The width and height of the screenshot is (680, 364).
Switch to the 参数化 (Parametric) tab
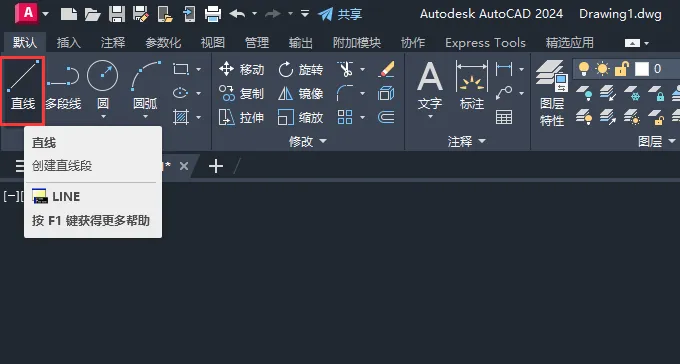pos(163,43)
